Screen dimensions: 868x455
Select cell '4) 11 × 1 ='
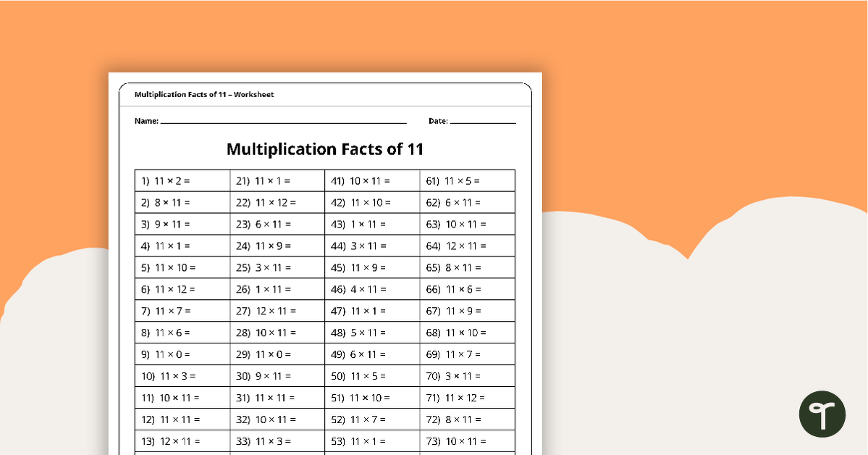[182, 246]
